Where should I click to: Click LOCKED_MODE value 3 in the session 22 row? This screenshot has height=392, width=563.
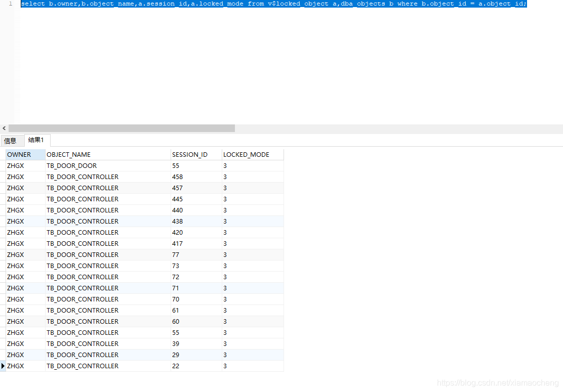[x=253, y=366]
